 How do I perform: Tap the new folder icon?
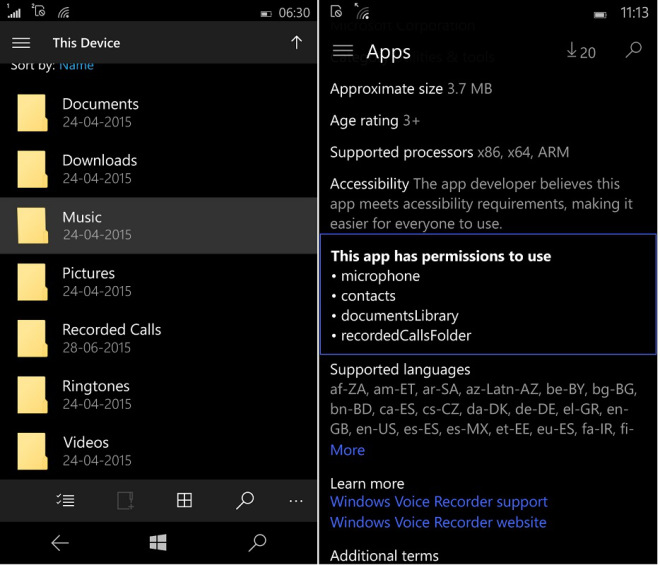point(125,500)
